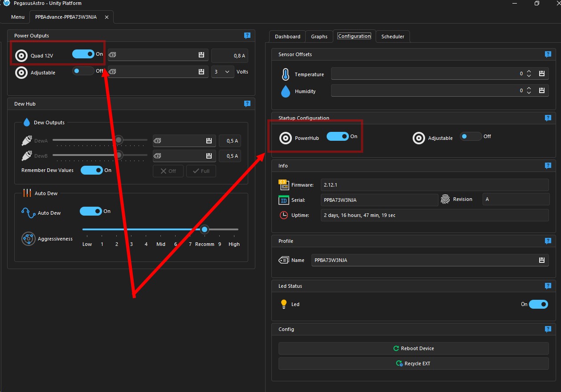Click the DewA RCA connector icon

pos(27,141)
